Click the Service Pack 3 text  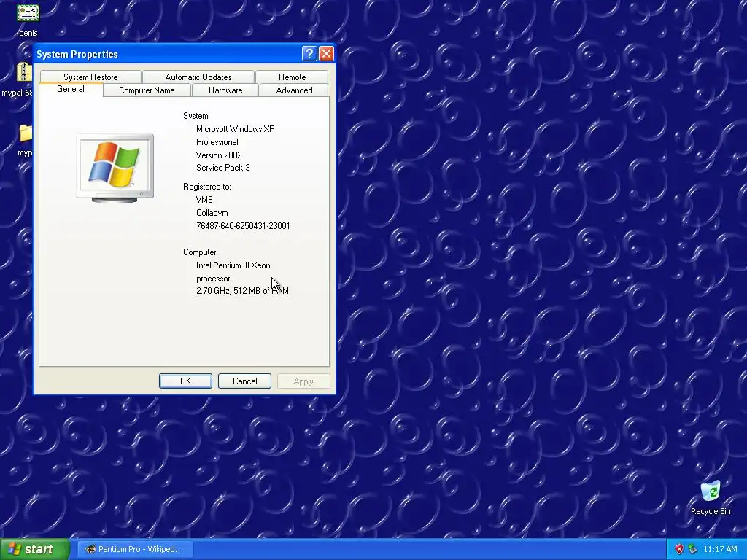[x=223, y=168]
